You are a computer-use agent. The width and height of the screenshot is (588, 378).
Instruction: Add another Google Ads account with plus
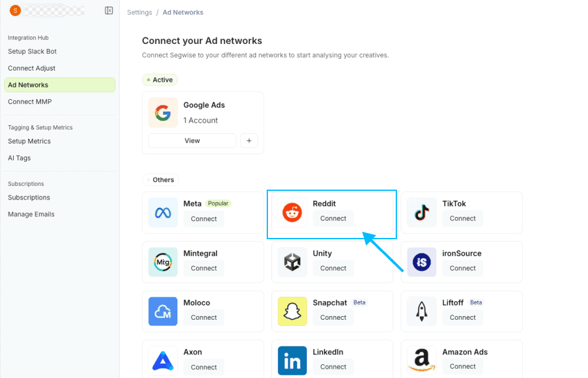pyautogui.click(x=249, y=141)
